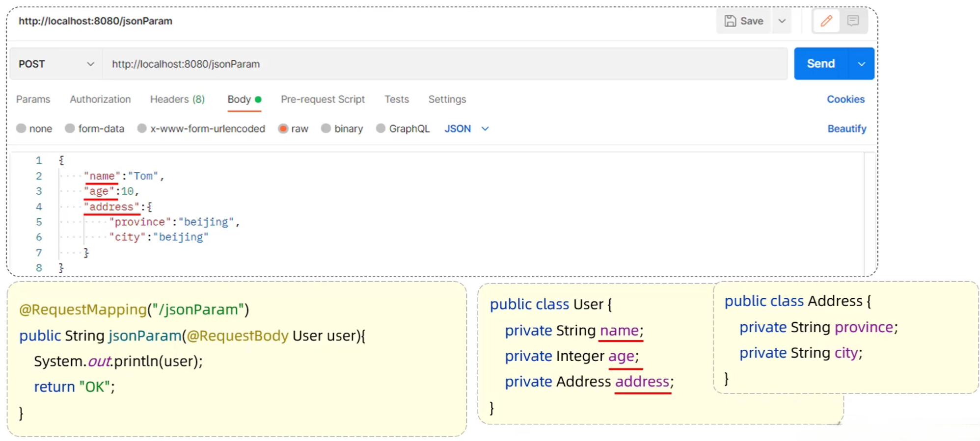Select the raw body radio button
The width and height of the screenshot is (980, 441).
point(283,129)
